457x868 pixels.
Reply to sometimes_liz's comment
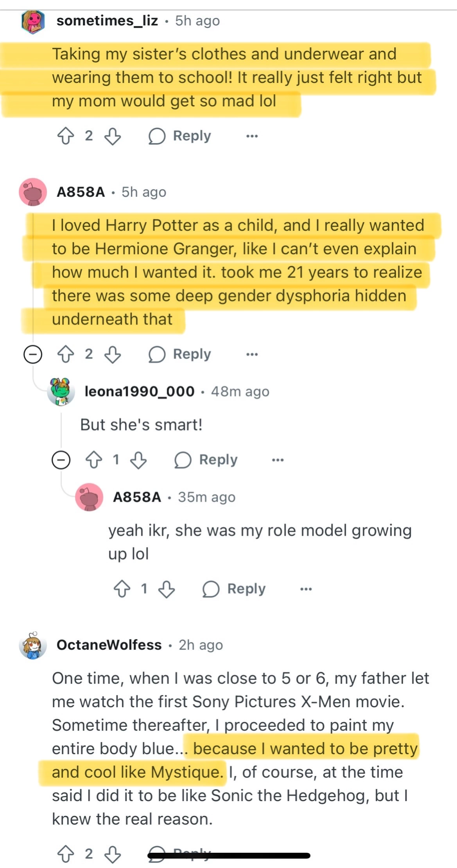pos(180,136)
